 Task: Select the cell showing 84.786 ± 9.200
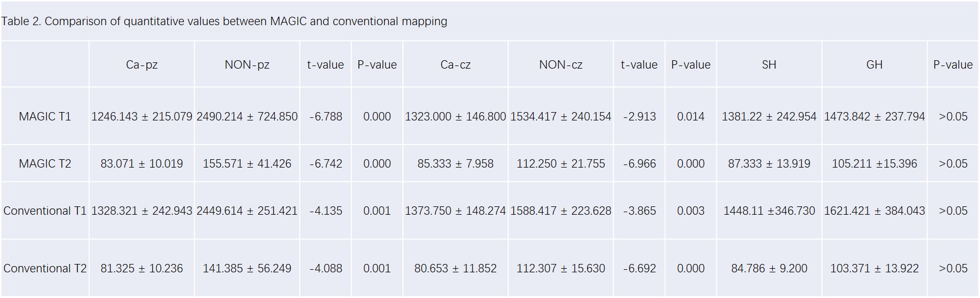(769, 268)
